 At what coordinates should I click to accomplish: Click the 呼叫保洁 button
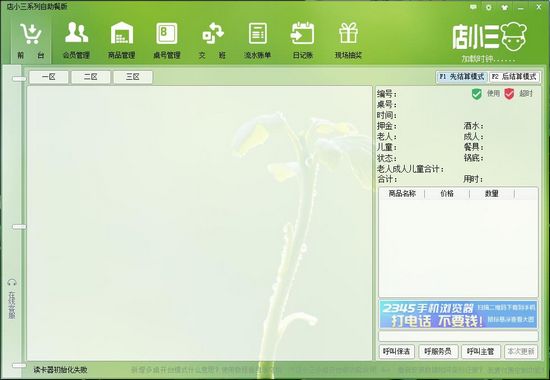[x=397, y=351]
